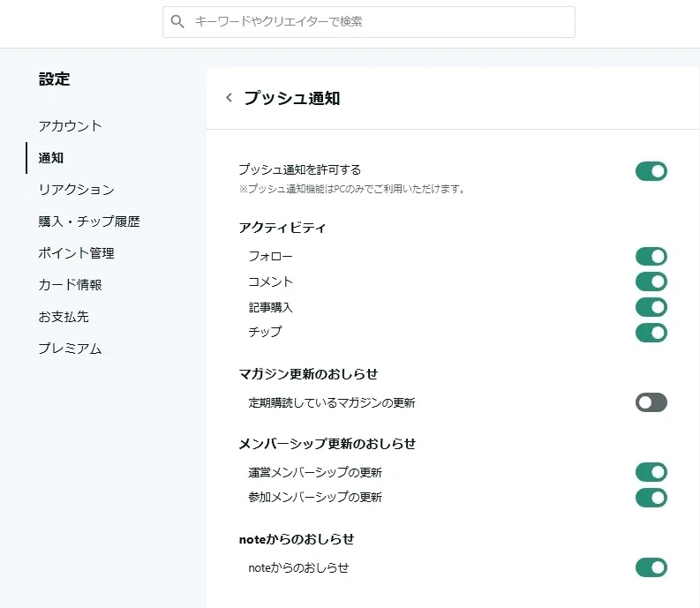Viewport: 700px width, 608px height.
Task: Click the search magnifier icon
Action: [x=177, y=21]
